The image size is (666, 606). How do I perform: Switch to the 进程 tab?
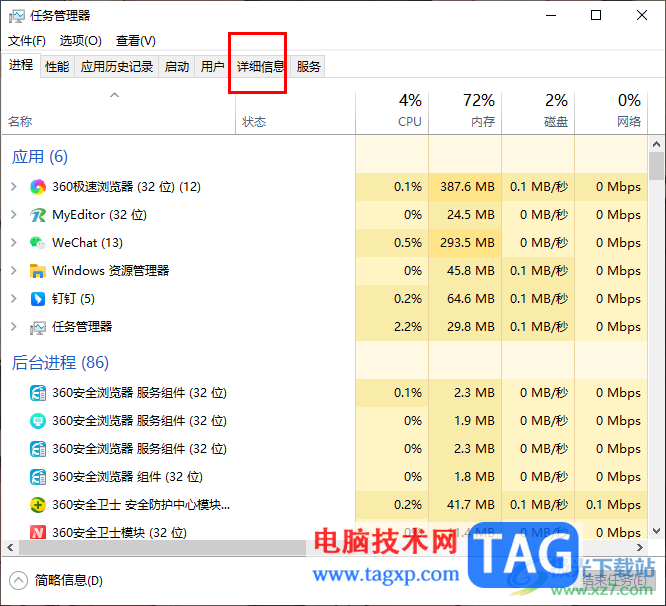tap(21, 65)
